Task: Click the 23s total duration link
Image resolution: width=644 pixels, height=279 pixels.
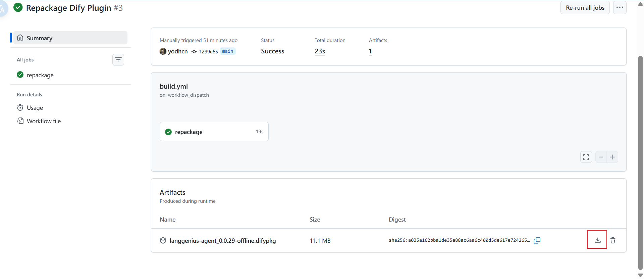Action: tap(320, 51)
